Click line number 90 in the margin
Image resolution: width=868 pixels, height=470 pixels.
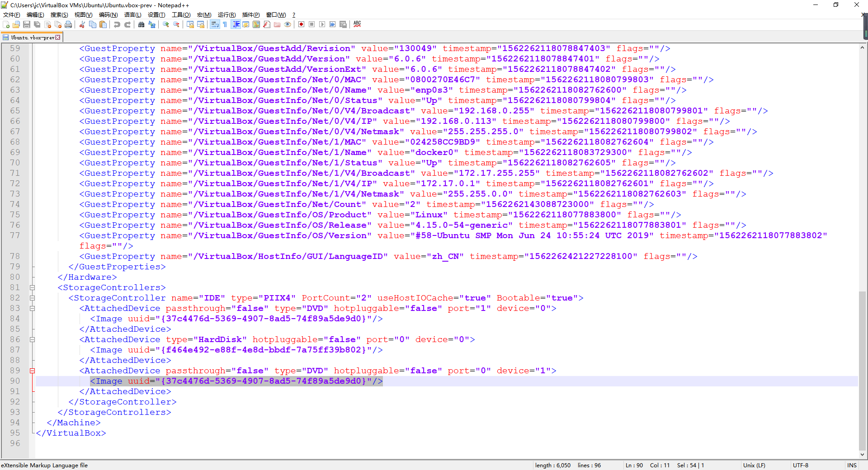click(x=15, y=381)
